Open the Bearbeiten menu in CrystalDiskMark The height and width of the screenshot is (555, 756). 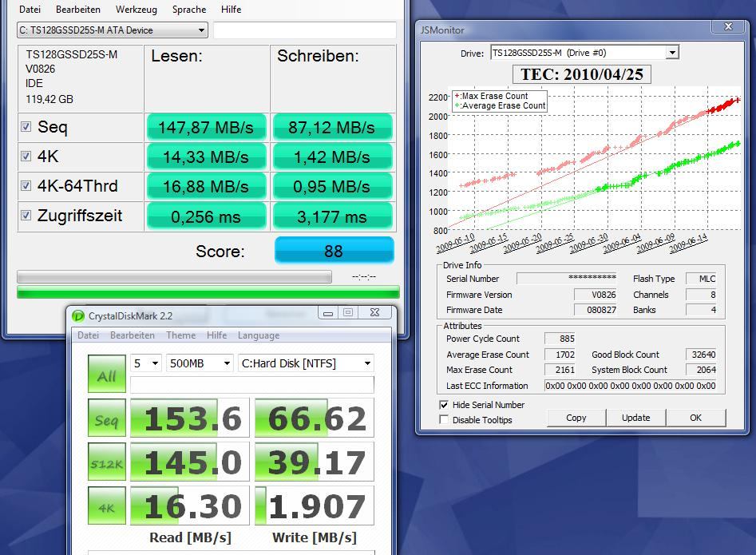click(x=132, y=335)
